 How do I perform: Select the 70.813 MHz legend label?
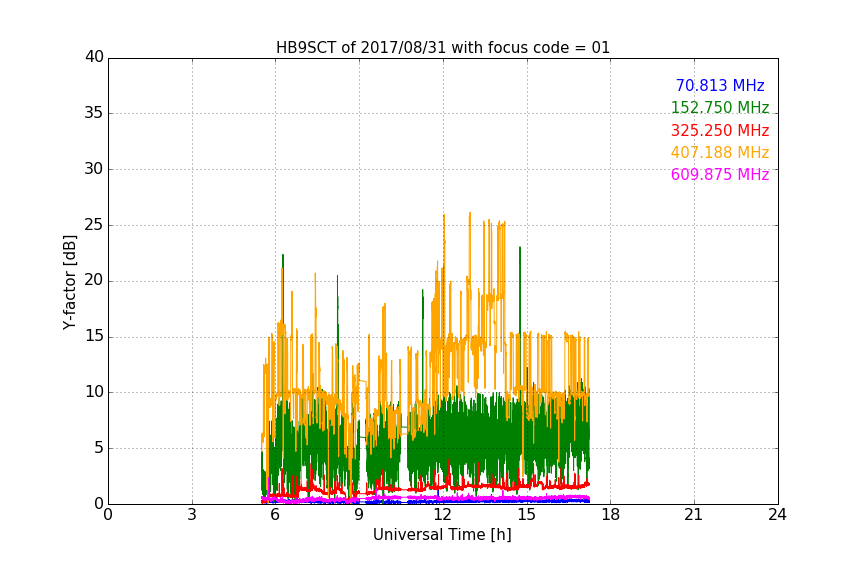point(720,85)
